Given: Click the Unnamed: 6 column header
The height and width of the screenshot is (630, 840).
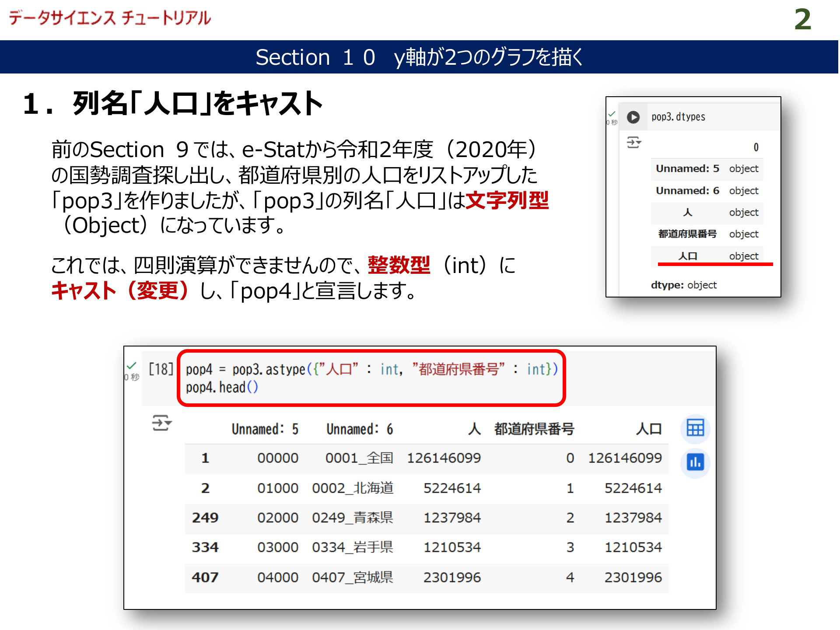Looking at the screenshot, I should [359, 429].
